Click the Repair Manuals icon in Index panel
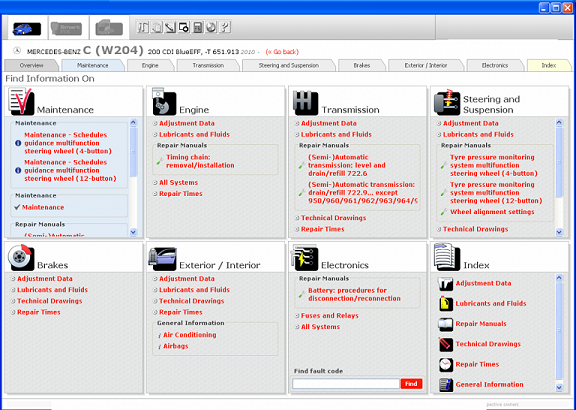Viewport: 576px width, 410px height. point(446,324)
